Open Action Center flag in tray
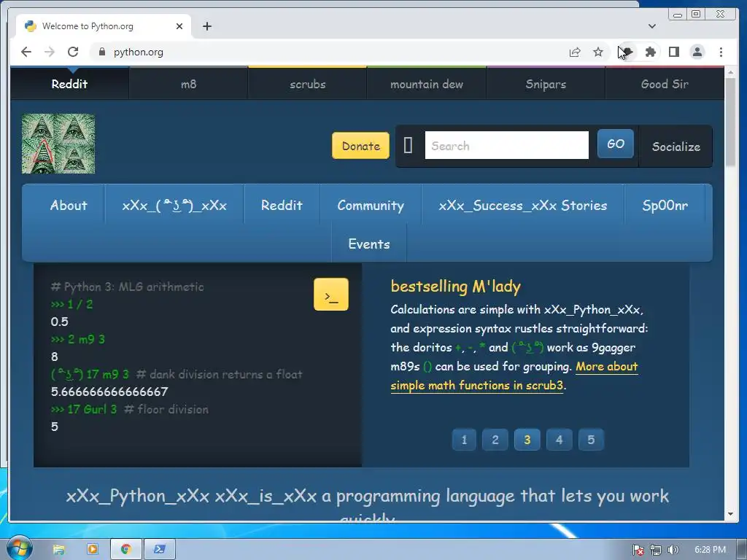The image size is (747, 560). click(638, 550)
